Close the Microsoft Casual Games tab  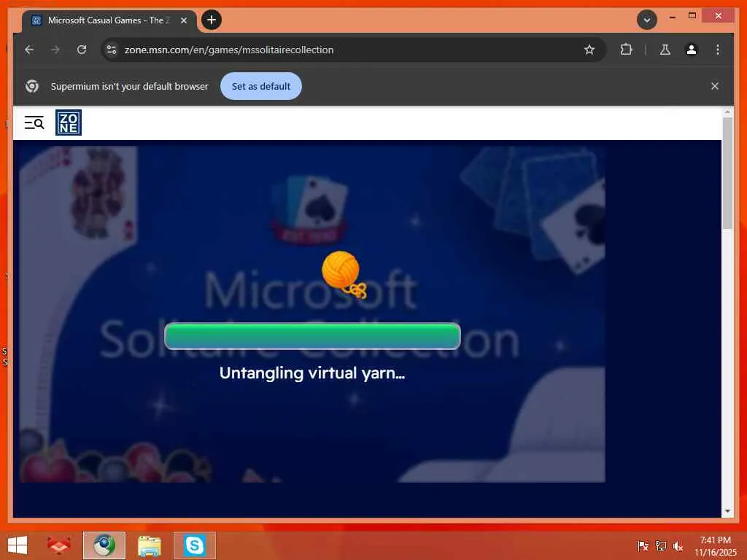point(184,20)
